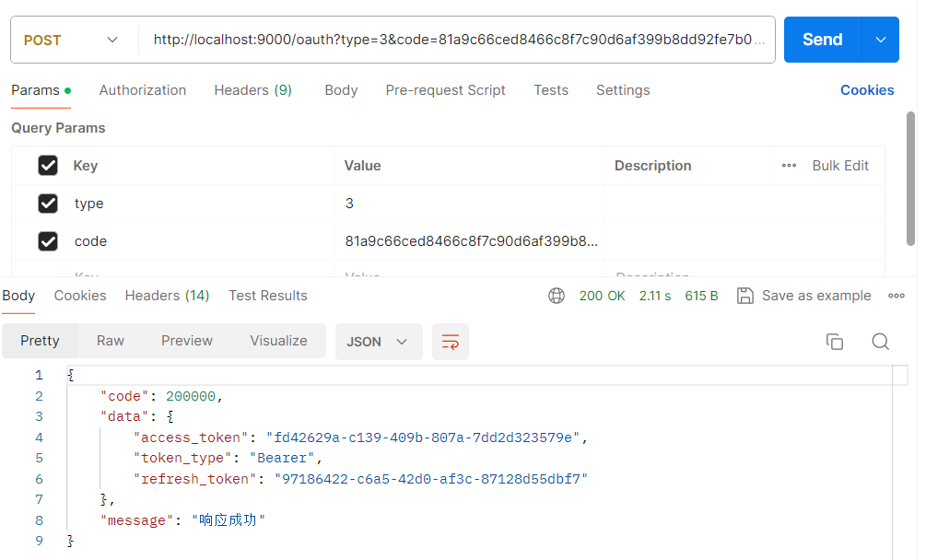The image size is (926, 560).
Task: Click the floppy-disk save icon
Action: (744, 296)
